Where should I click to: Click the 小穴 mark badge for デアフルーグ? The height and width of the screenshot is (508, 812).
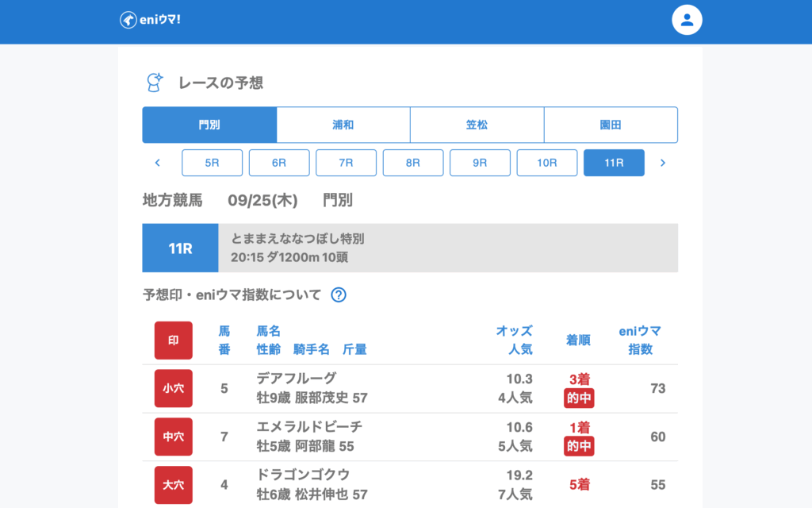tap(173, 388)
